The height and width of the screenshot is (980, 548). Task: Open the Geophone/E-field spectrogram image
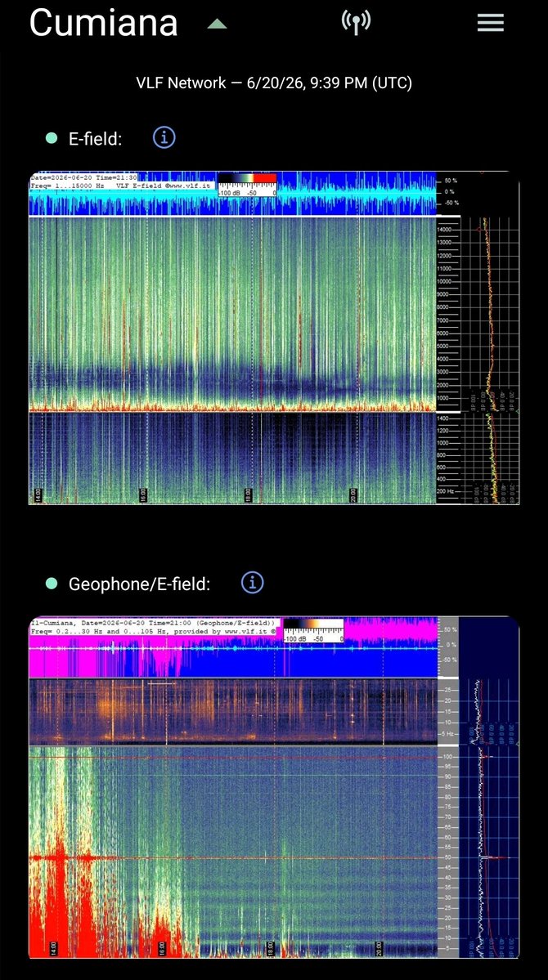coord(274,787)
